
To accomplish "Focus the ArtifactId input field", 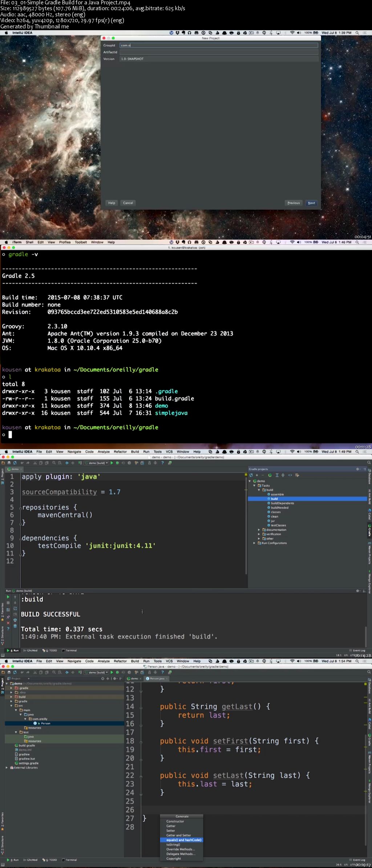I will 219,52.
